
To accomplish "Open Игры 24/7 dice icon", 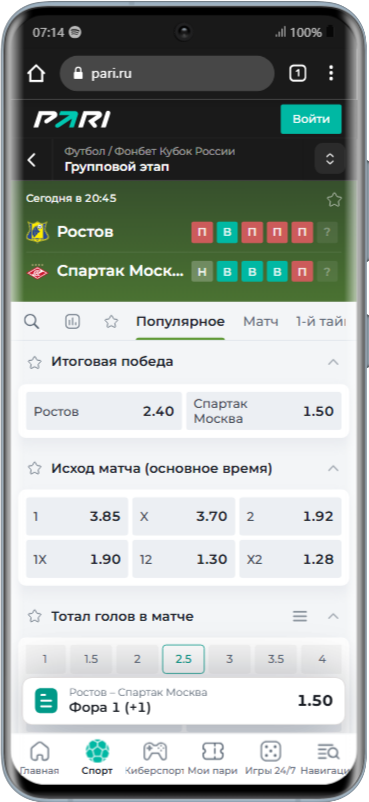I will pos(270,751).
